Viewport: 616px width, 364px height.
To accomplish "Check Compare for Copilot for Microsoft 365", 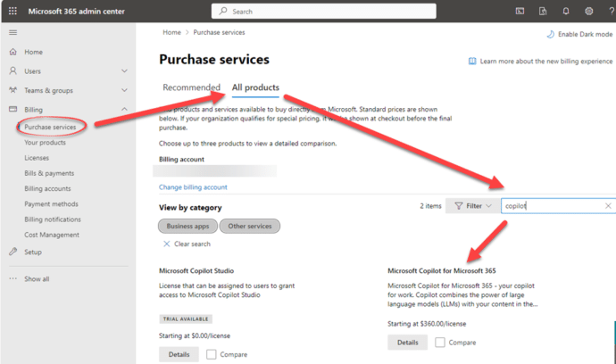I will click(440, 343).
